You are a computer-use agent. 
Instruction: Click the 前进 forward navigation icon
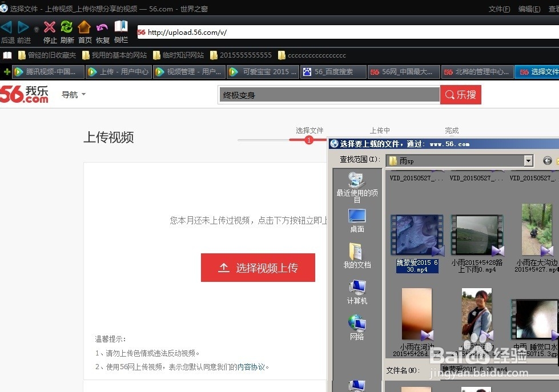coord(22,26)
